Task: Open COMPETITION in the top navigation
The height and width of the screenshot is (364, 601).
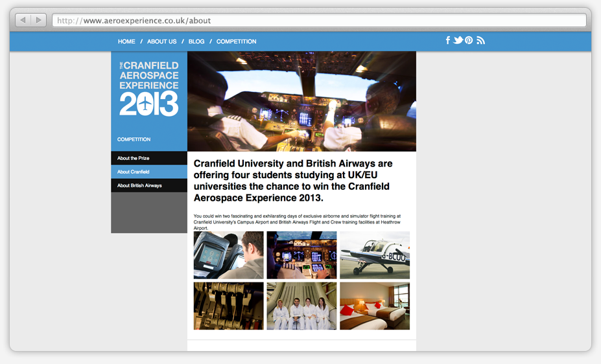Action: (x=236, y=41)
